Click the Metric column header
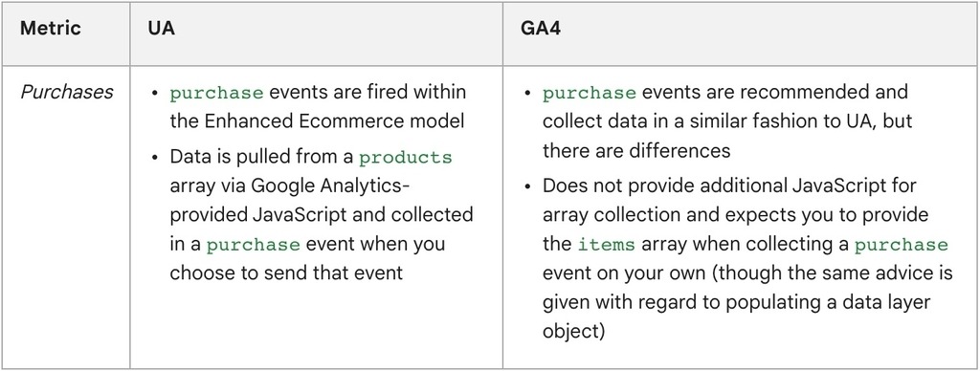The height and width of the screenshot is (371, 980). click(x=50, y=29)
